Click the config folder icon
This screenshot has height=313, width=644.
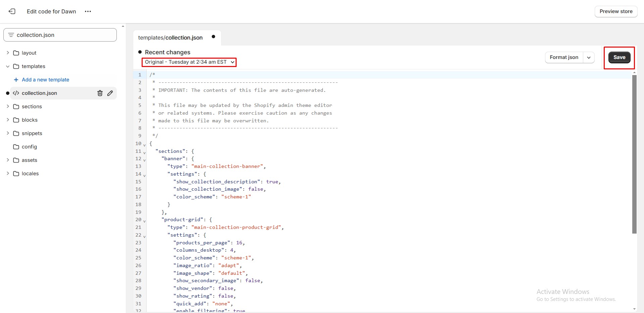16,147
